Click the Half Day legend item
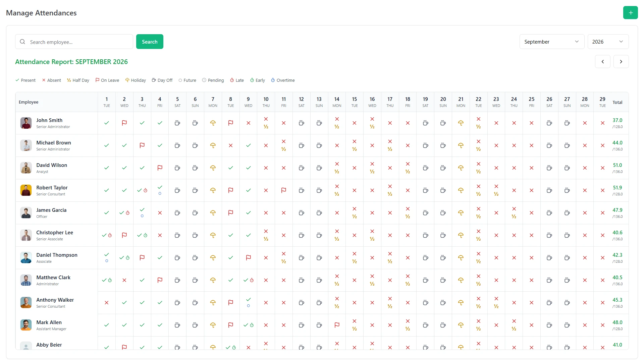This screenshot has height=362, width=644. (78, 80)
